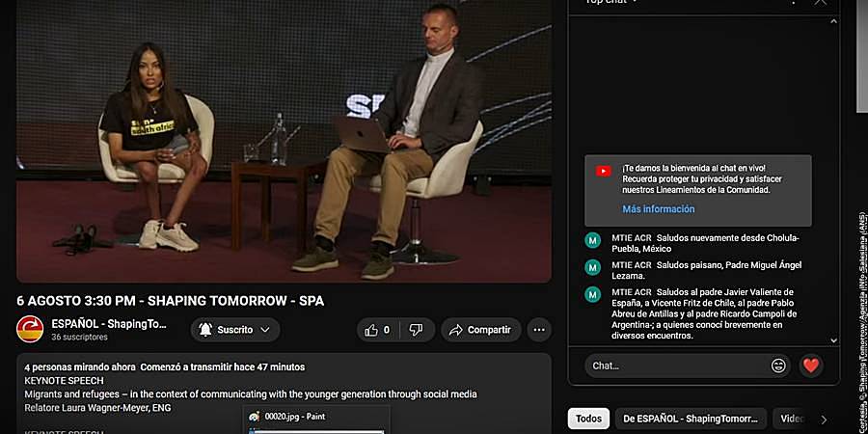Expand the Suscrito subscription dropdown chevron
868x434 pixels.
265,330
